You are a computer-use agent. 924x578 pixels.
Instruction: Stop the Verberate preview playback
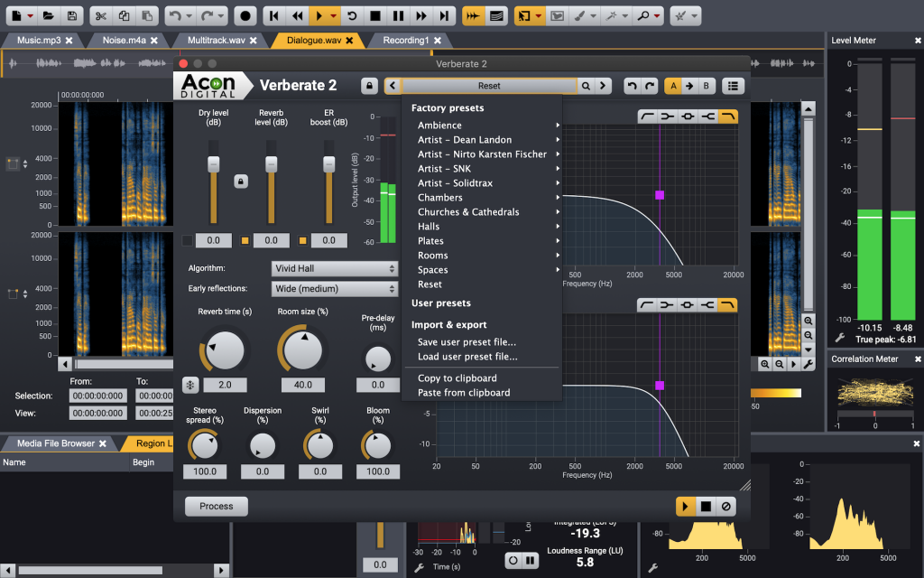707,507
